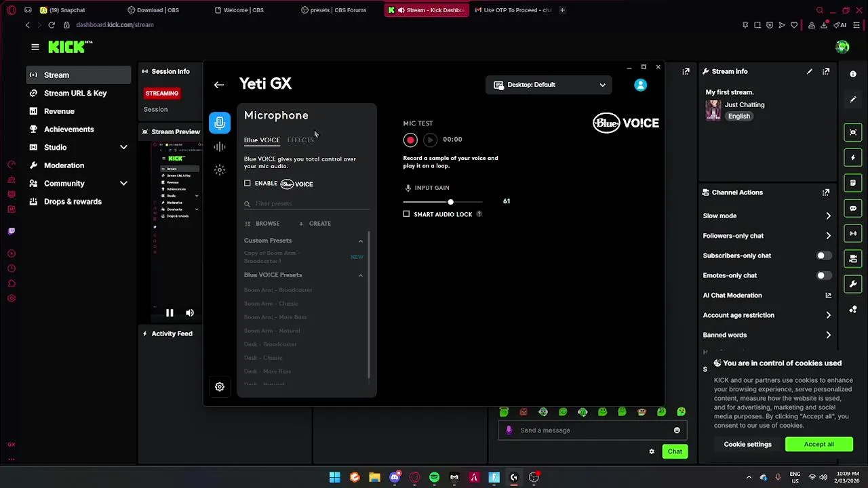
Task: Click BROWSE presets button
Action: 262,224
